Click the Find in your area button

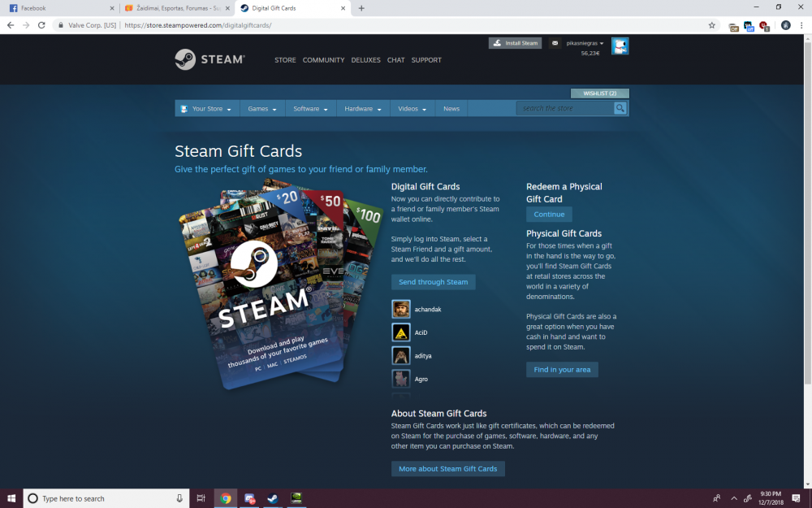point(562,370)
